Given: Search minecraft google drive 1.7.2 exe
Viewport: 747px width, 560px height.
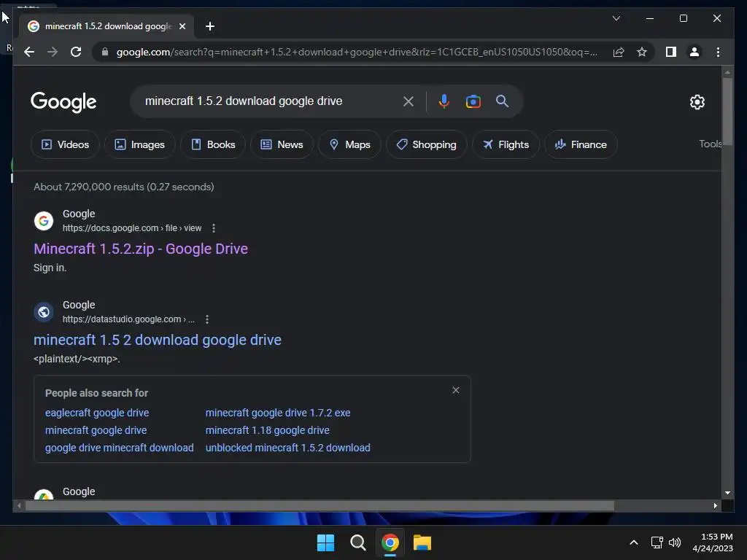Looking at the screenshot, I should [x=278, y=413].
